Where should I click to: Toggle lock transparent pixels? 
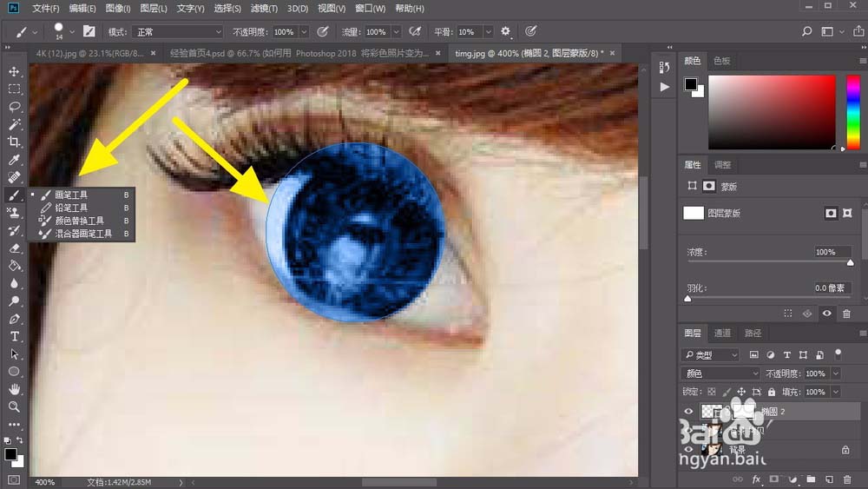pyautogui.click(x=712, y=392)
